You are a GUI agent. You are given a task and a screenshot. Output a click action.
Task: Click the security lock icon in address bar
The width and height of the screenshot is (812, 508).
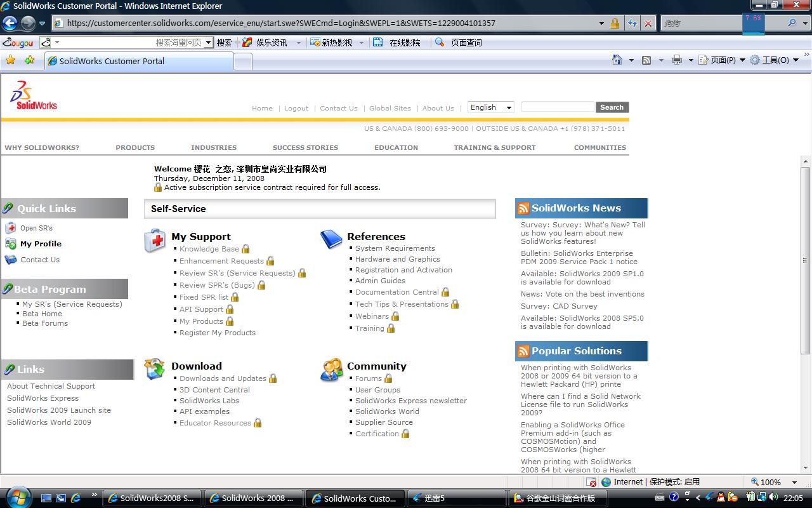(615, 23)
